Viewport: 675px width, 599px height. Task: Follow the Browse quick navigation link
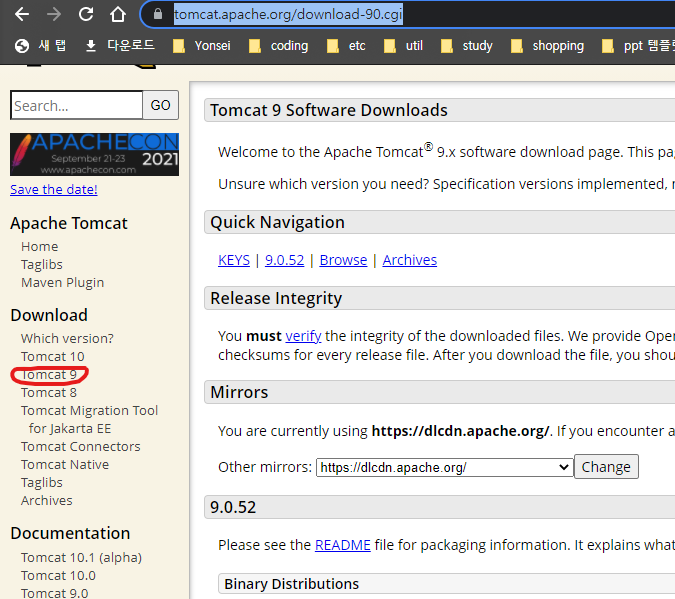point(343,260)
